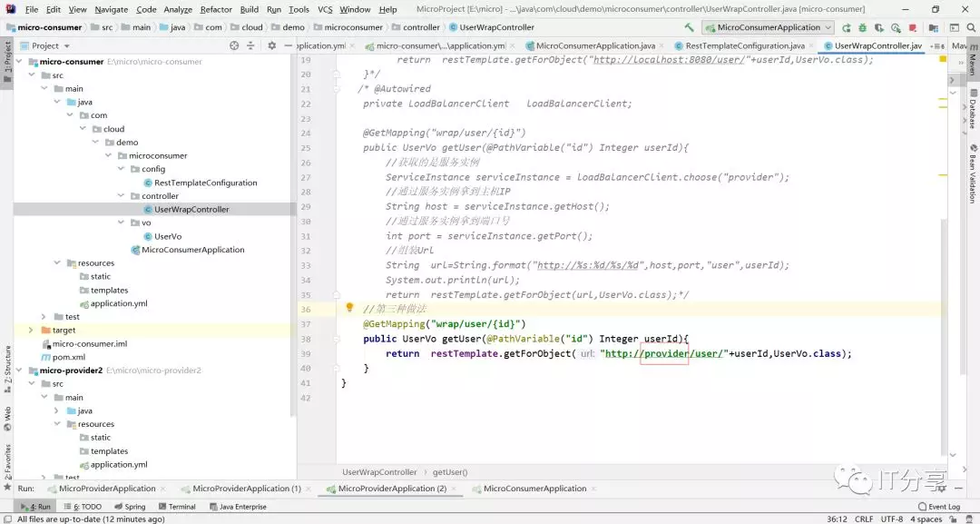The image size is (980, 524).
Task: Click the Profiler run icon
Action: (897, 27)
